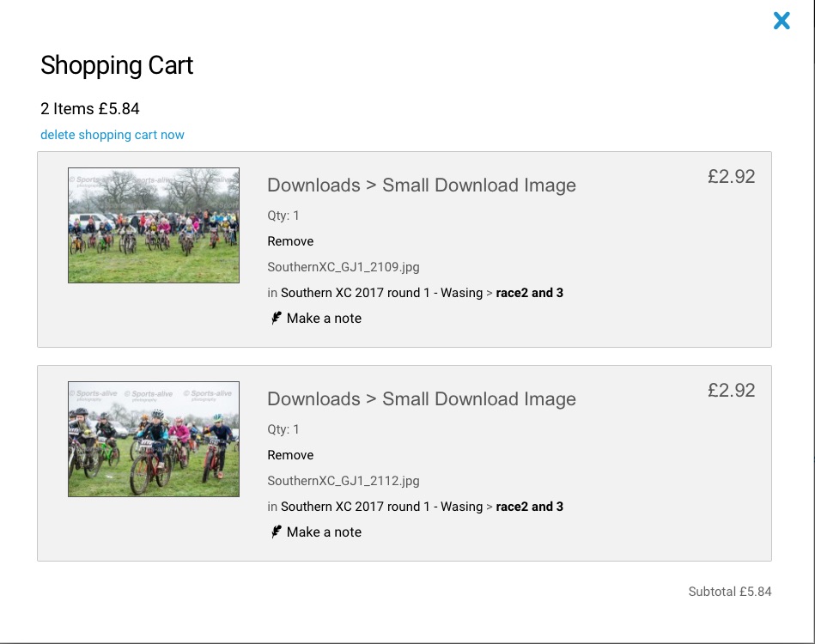Select Make a note for first item
The image size is (815, 644).
point(324,318)
